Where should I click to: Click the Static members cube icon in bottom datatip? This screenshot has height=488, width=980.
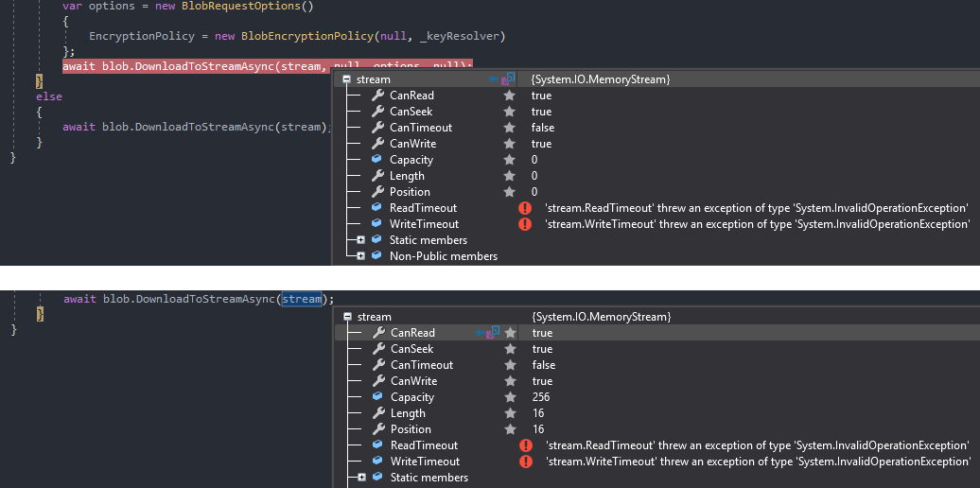(x=378, y=478)
